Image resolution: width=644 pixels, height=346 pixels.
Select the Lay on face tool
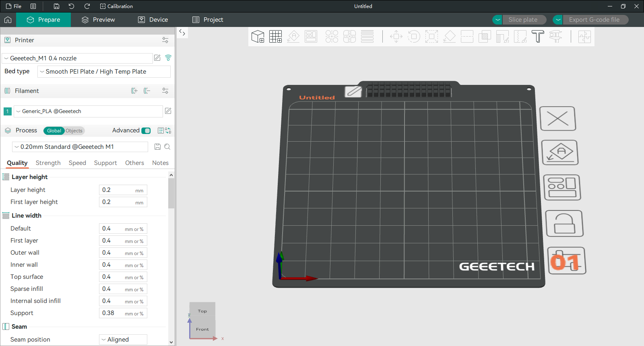pyautogui.click(x=449, y=37)
